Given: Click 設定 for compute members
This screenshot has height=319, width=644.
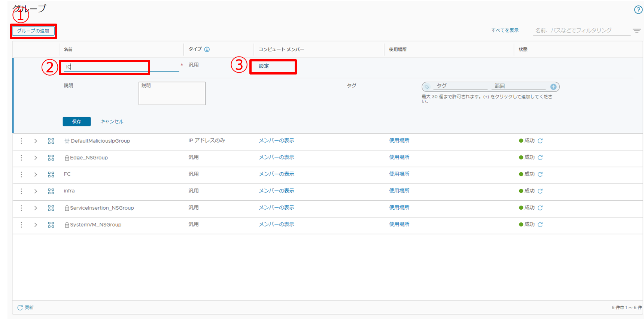Looking at the screenshot, I should (264, 66).
